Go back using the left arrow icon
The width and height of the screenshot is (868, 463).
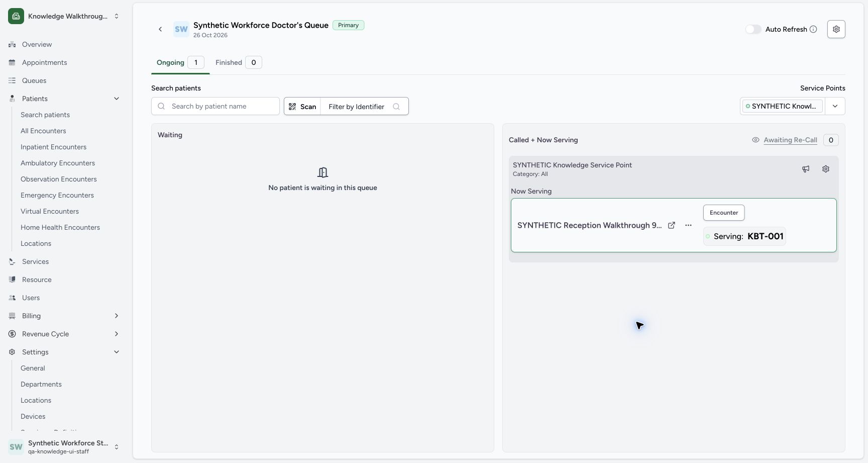click(160, 29)
